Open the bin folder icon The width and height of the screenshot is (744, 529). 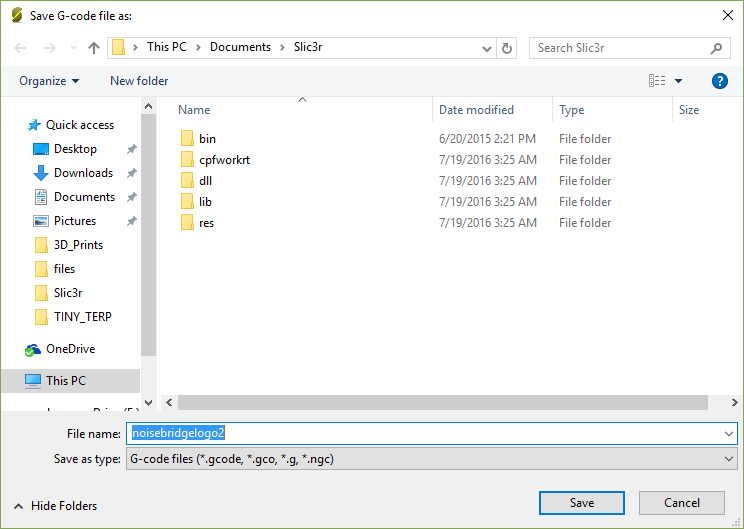(187, 139)
